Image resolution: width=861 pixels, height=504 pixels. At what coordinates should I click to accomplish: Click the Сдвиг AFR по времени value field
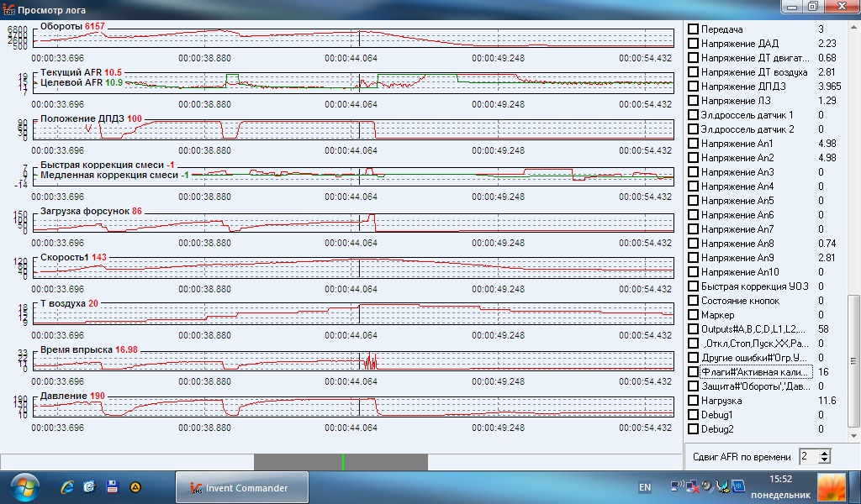[809, 456]
